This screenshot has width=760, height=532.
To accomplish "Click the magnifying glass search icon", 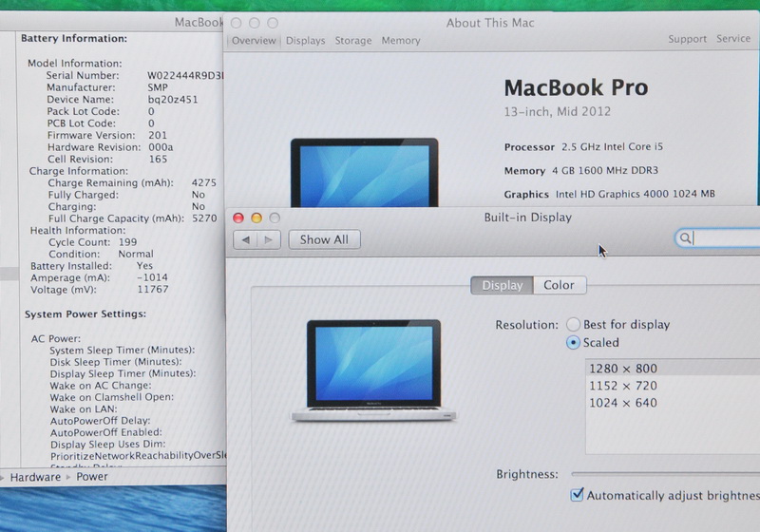I will [x=685, y=237].
